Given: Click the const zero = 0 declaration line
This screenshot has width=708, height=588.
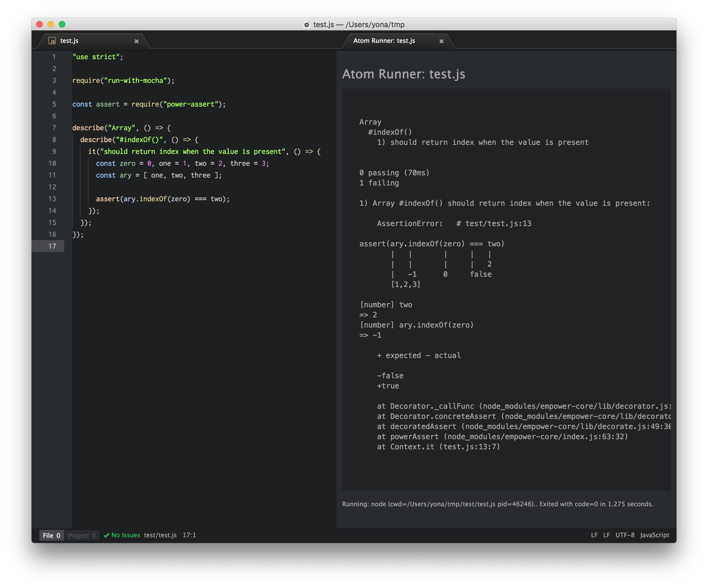Looking at the screenshot, I should (182, 163).
